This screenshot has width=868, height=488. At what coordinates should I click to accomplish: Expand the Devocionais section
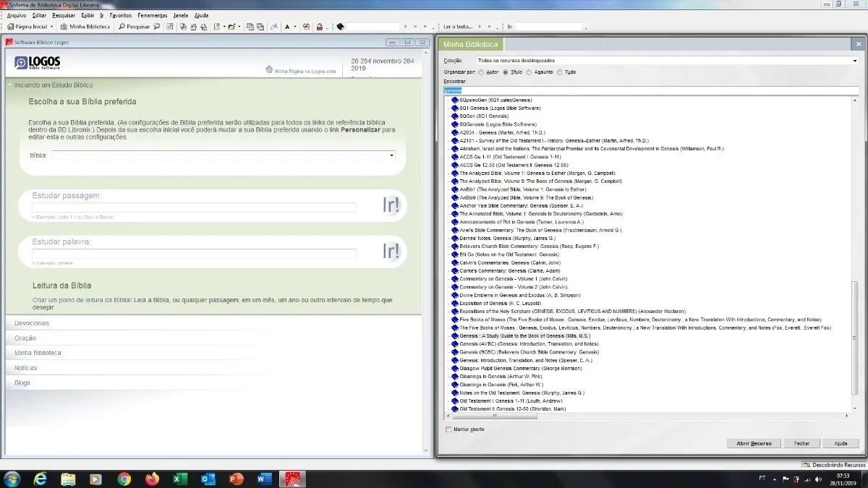coord(32,323)
